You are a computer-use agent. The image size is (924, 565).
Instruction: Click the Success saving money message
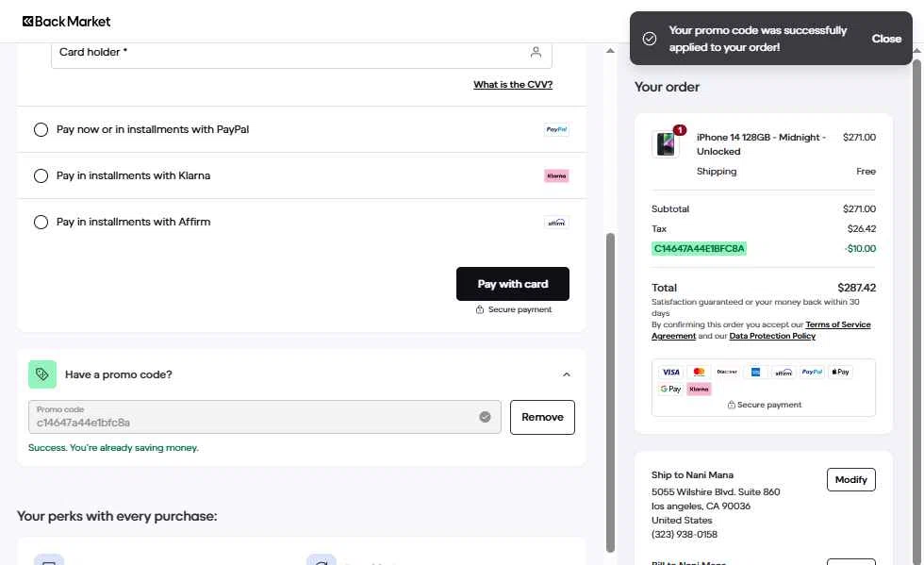(x=113, y=448)
